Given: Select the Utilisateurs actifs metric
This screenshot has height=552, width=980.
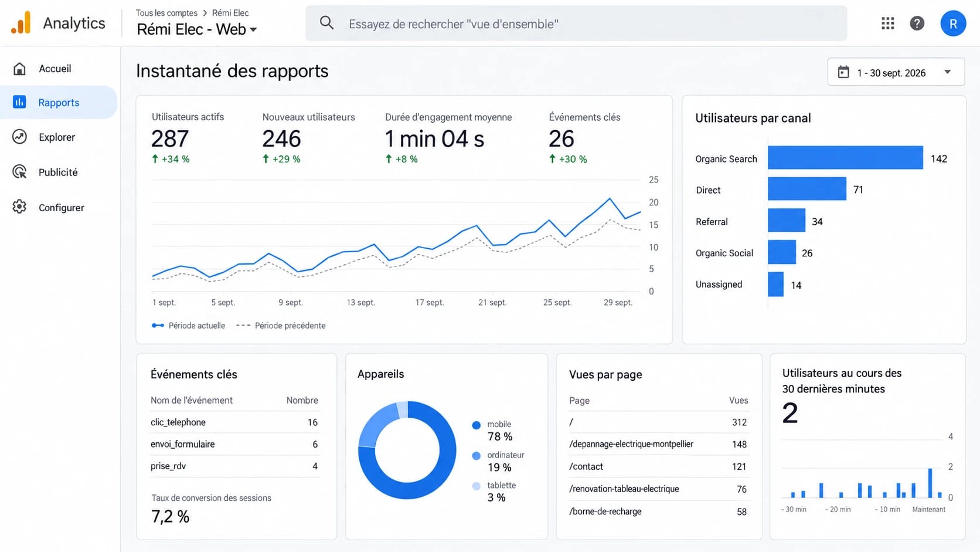Looking at the screenshot, I should coord(188,138).
